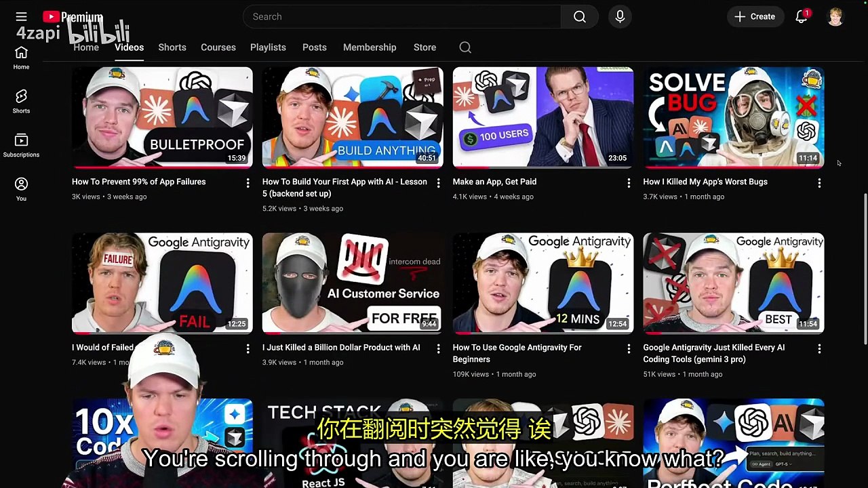Open the Google Antigravity FAIL thumbnail
Viewport: 868px width, 488px height.
pyautogui.click(x=162, y=283)
